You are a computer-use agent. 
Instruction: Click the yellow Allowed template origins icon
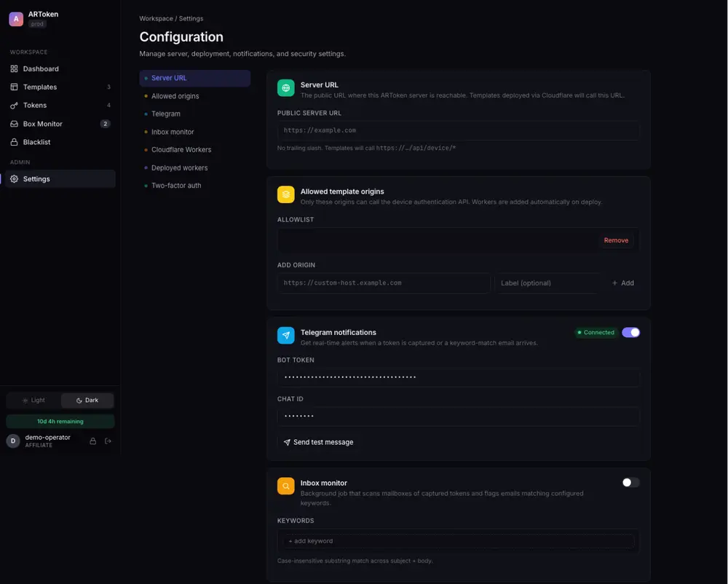(x=285, y=194)
